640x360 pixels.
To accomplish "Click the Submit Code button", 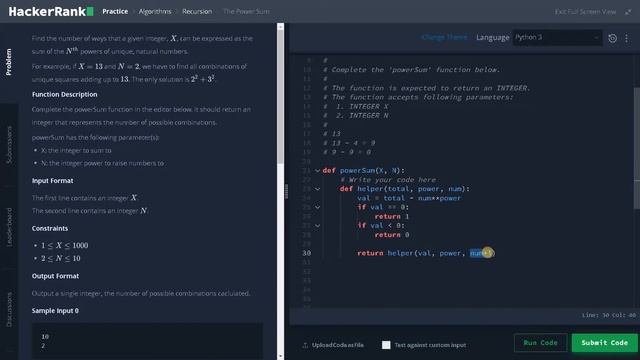I will coord(604,343).
